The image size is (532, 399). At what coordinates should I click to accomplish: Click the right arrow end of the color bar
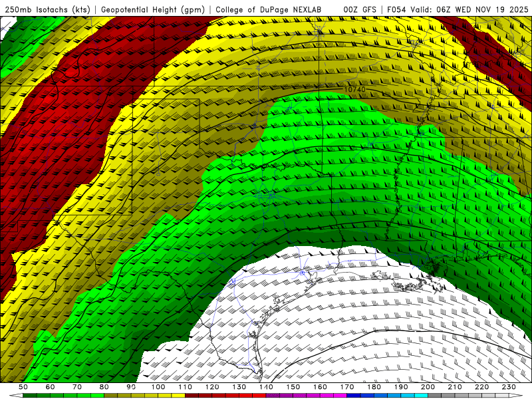click(x=516, y=396)
